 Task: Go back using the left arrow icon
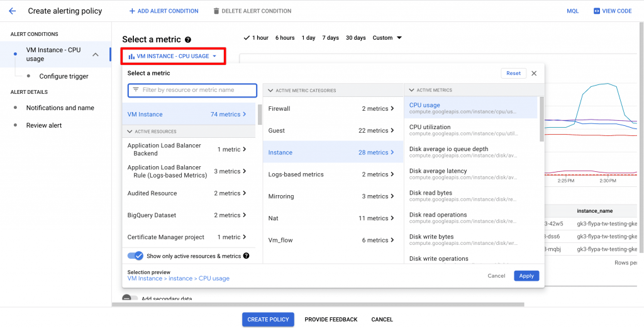tap(13, 11)
